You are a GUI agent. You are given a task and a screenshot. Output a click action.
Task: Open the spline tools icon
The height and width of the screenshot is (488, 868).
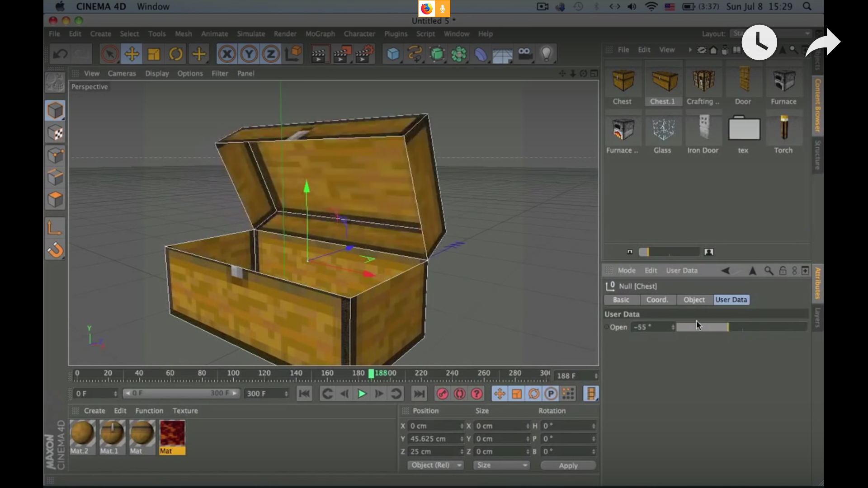415,54
